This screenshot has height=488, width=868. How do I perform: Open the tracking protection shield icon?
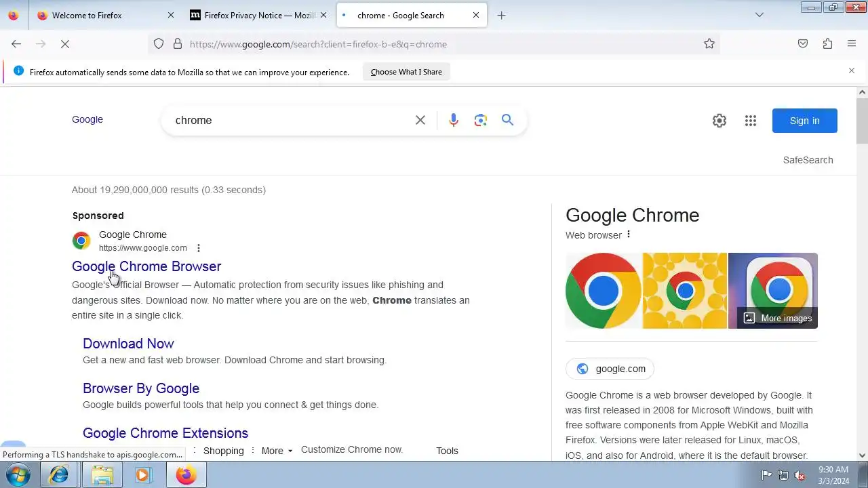pos(159,44)
